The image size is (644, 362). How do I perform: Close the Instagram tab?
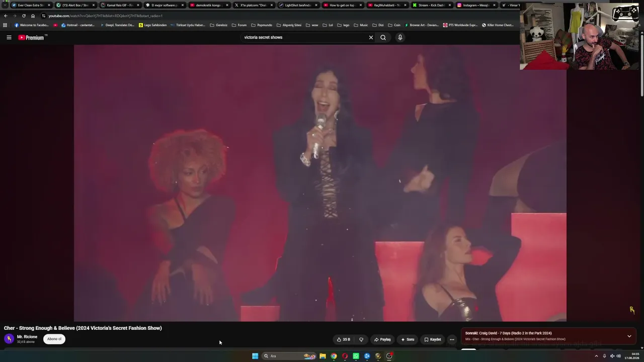pos(494,5)
